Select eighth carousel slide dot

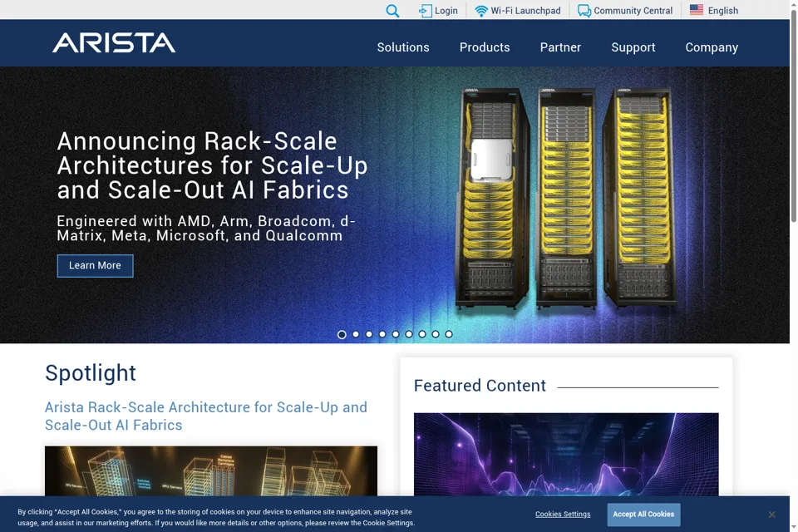[x=435, y=334]
